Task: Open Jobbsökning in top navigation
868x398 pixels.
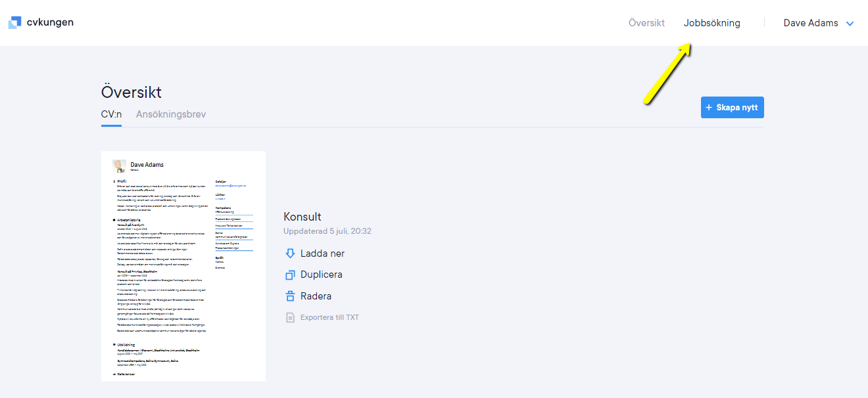Action: point(711,23)
